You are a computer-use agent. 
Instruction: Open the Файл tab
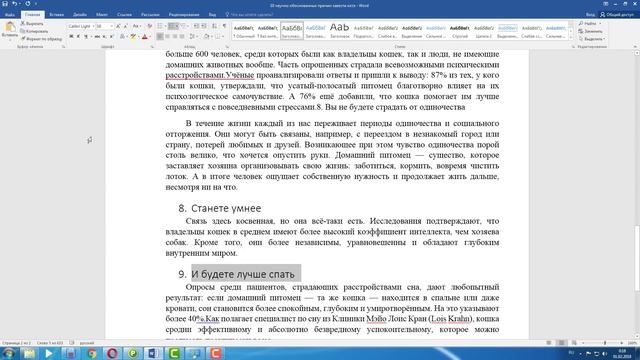10,15
